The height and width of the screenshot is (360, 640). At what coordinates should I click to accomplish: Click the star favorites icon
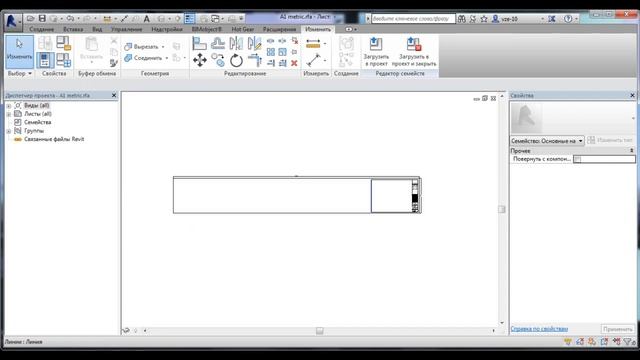pos(484,19)
